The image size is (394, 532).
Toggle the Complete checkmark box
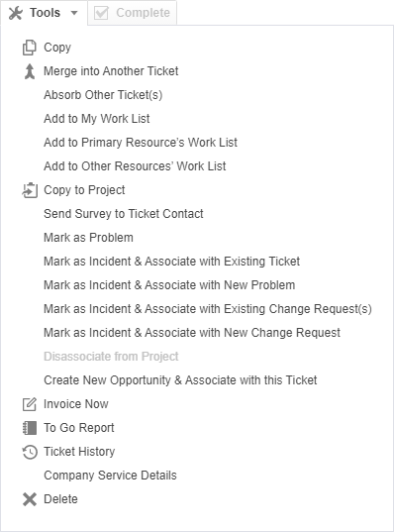101,13
